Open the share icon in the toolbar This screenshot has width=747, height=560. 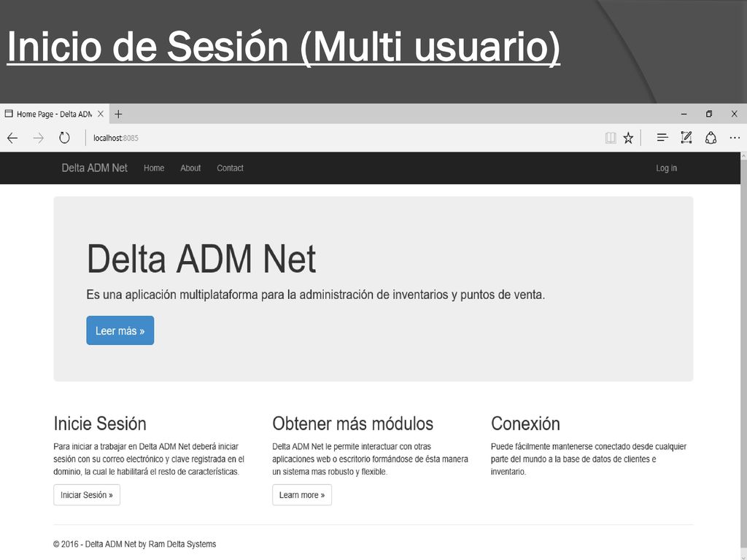[711, 138]
